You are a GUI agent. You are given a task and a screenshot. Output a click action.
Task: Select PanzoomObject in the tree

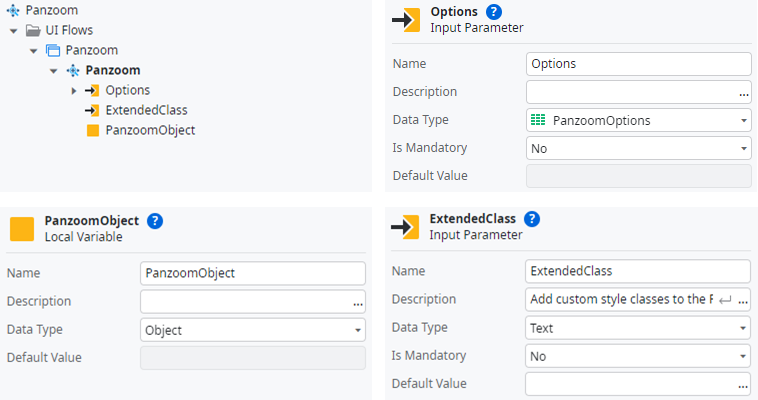pyautogui.click(x=149, y=130)
